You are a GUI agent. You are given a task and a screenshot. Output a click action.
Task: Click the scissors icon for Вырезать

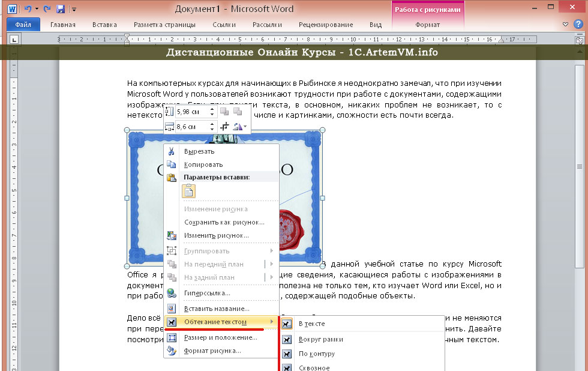point(172,151)
